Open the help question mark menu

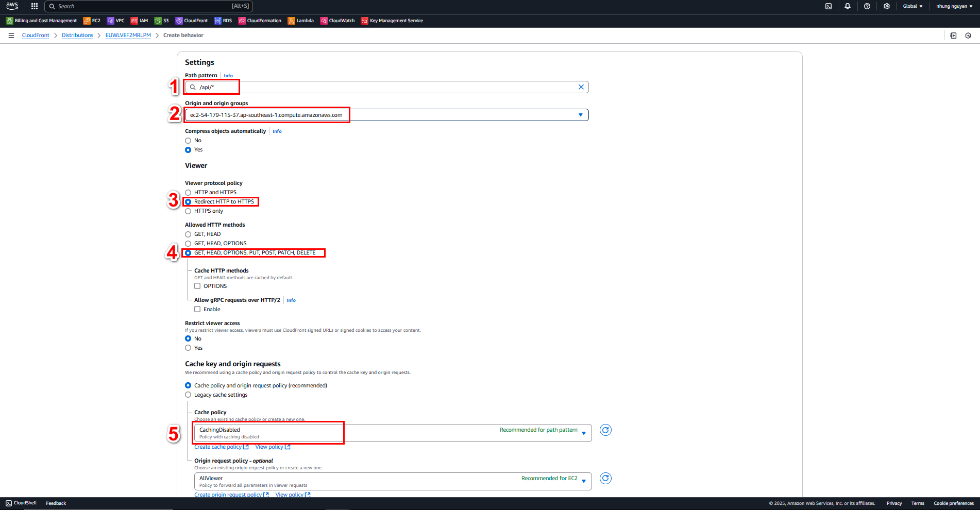867,6
